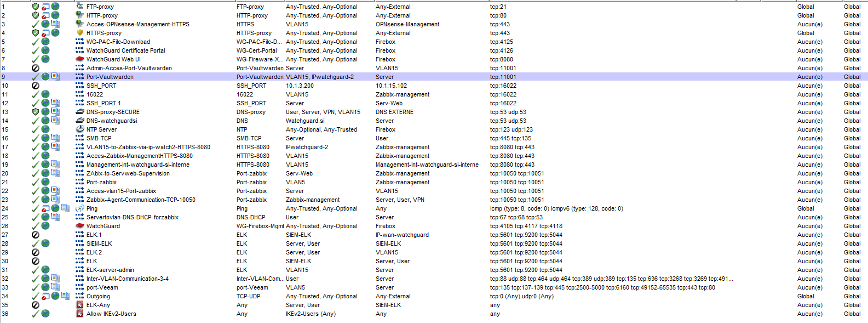Click the ping icon in the Ping row
Viewport: 868px width, 323px height.
tap(80, 208)
